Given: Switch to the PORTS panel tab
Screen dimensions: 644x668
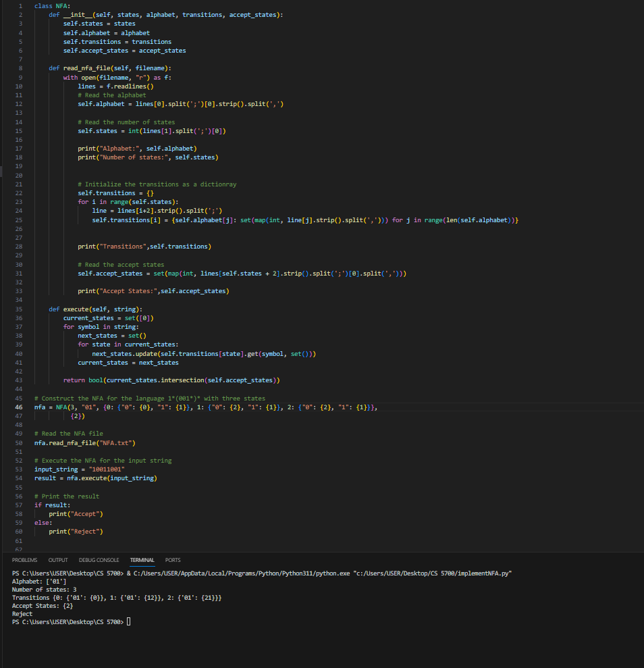Looking at the screenshot, I should coord(172,559).
